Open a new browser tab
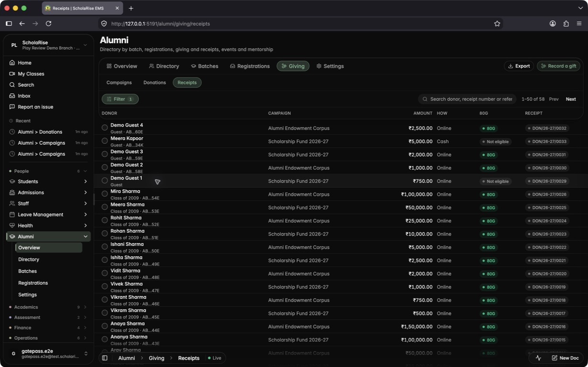Image resolution: width=588 pixels, height=367 pixels. pos(131,8)
